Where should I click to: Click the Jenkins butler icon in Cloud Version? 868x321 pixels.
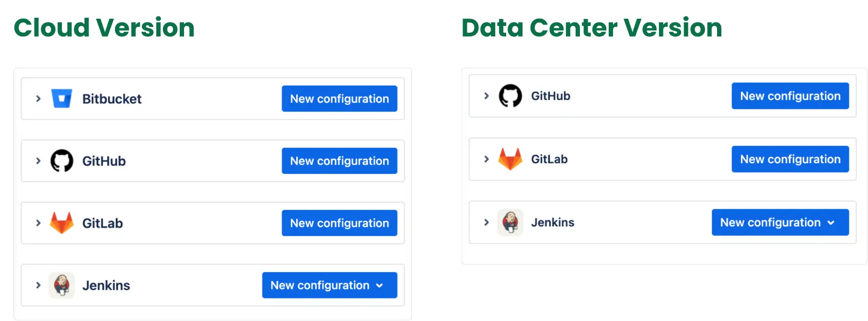click(62, 285)
